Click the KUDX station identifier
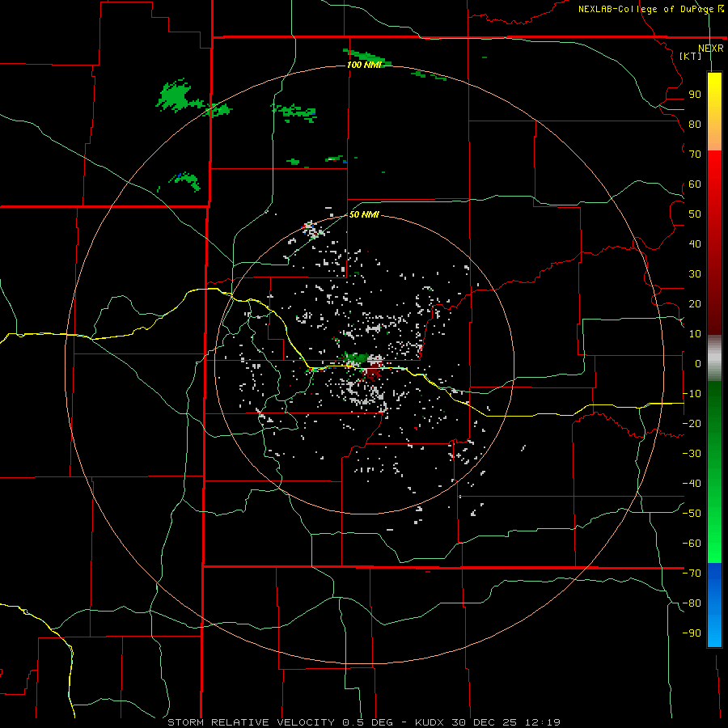 coord(430,722)
